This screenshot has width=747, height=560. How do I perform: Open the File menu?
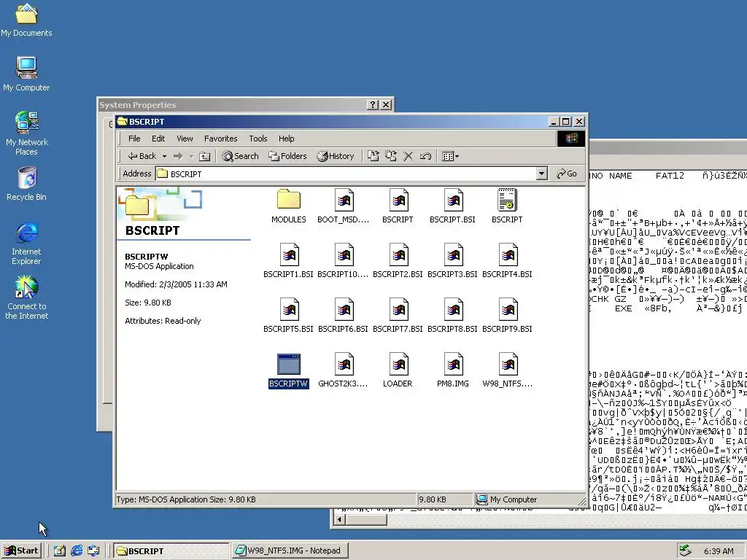[134, 139]
